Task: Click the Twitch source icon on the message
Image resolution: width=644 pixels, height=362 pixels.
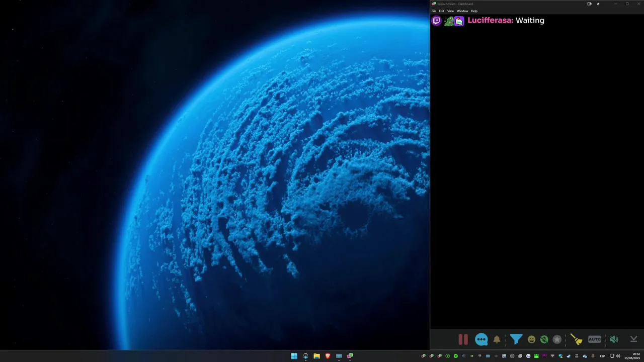Action: (437, 21)
